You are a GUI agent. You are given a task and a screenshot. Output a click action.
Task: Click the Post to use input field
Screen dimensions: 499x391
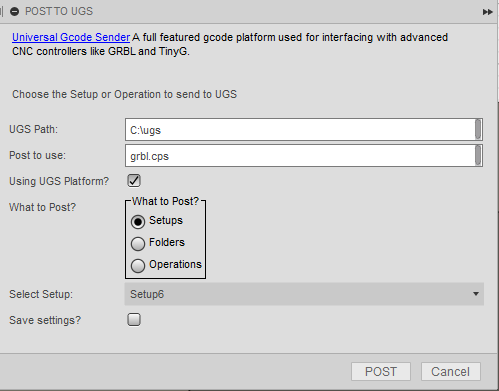[x=304, y=156]
